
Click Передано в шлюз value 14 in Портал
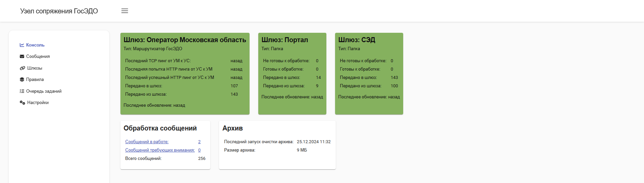[x=318, y=77]
